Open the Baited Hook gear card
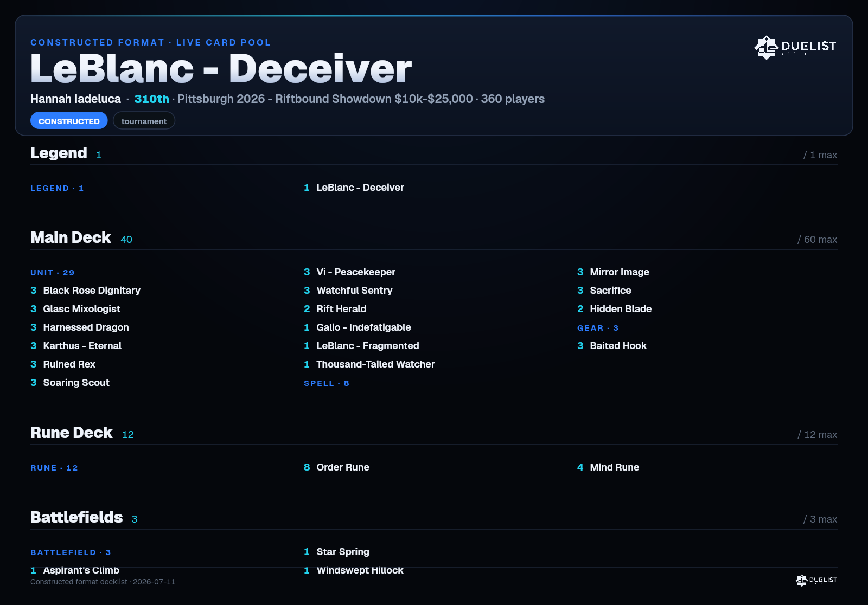Image resolution: width=868 pixels, height=605 pixels. click(612, 346)
